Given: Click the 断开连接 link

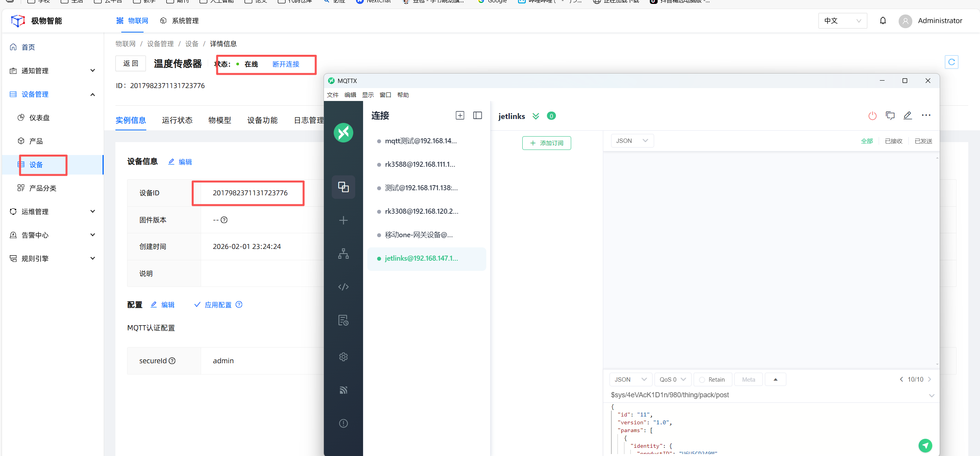Looking at the screenshot, I should pos(286,64).
